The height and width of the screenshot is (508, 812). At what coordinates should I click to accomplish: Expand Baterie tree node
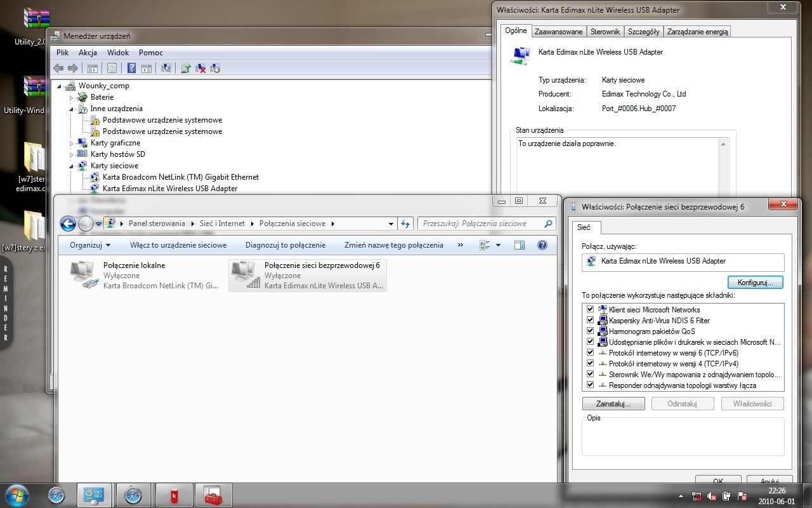click(x=72, y=97)
